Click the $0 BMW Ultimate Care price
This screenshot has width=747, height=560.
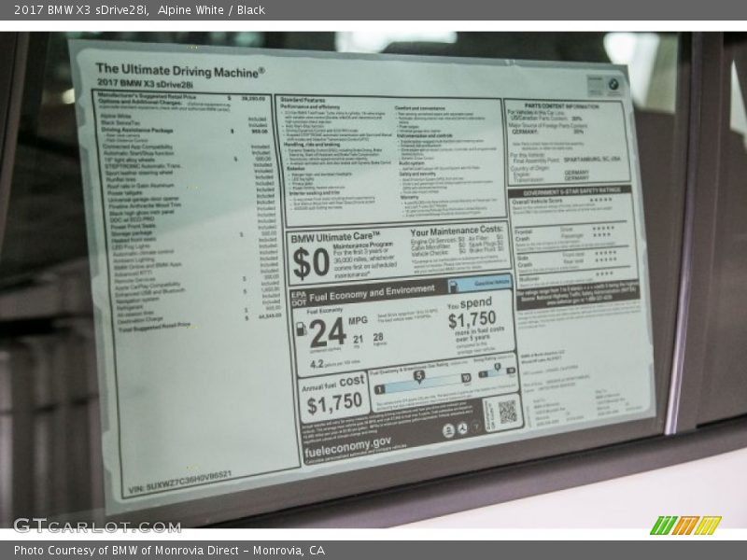(x=310, y=263)
